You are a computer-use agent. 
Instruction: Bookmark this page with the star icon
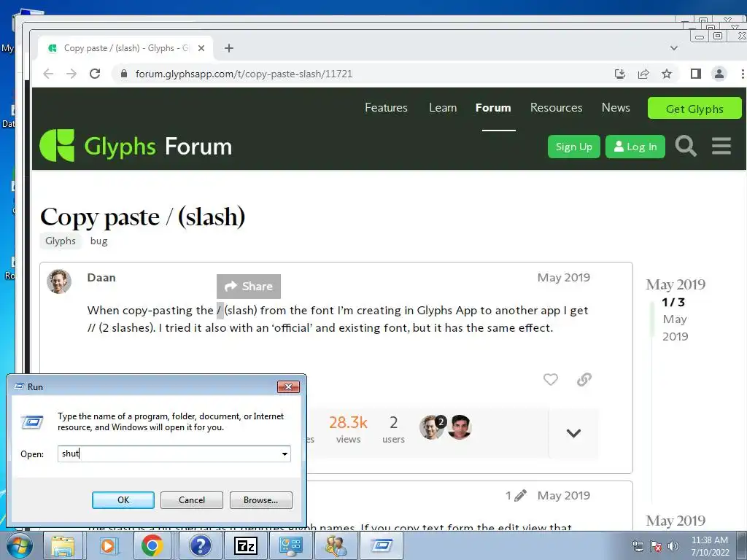tap(667, 74)
